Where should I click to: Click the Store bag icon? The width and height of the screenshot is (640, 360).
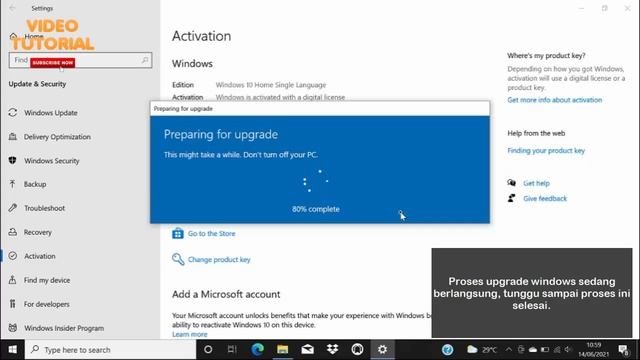(x=178, y=233)
